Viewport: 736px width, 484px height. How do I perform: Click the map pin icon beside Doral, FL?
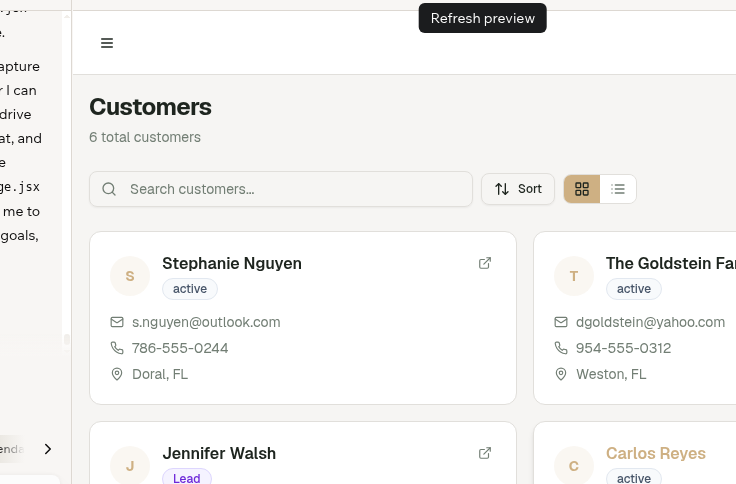(117, 374)
